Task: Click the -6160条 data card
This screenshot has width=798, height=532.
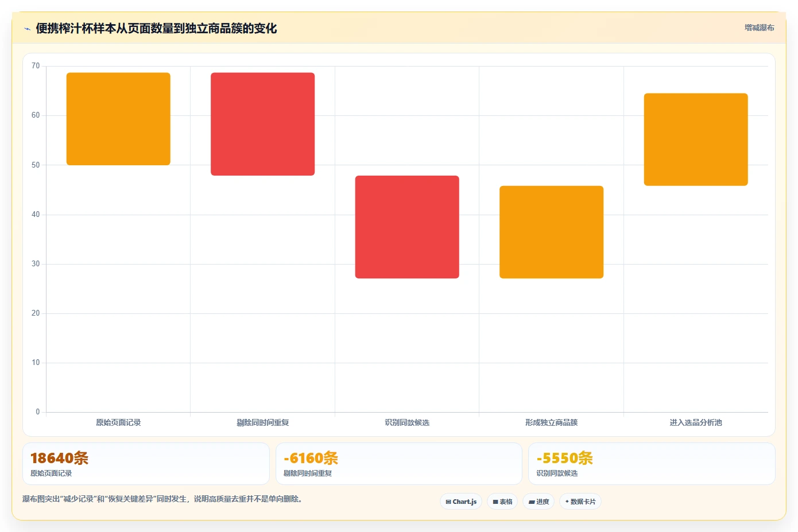Action: (399, 464)
